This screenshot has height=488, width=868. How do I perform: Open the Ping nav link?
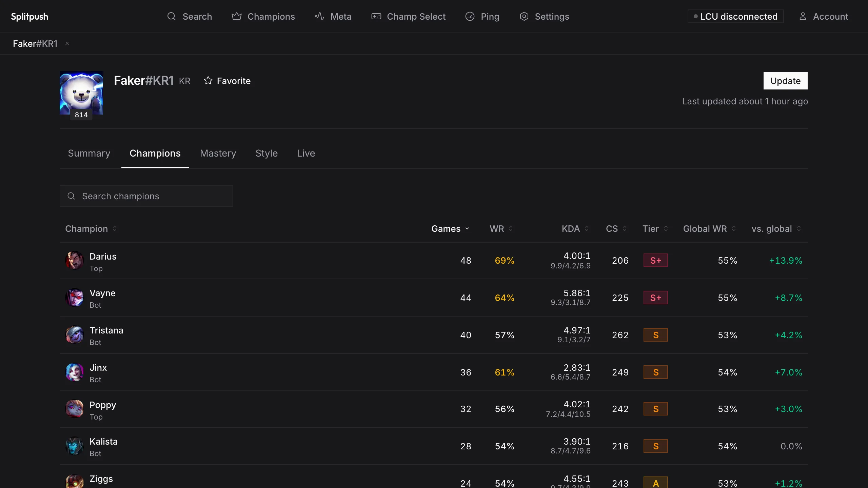click(482, 16)
